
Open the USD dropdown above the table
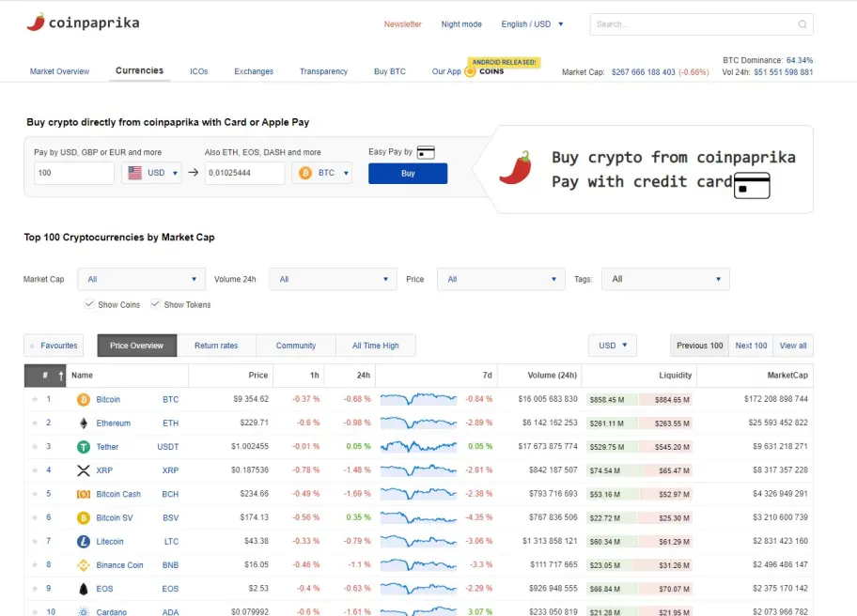coord(612,346)
